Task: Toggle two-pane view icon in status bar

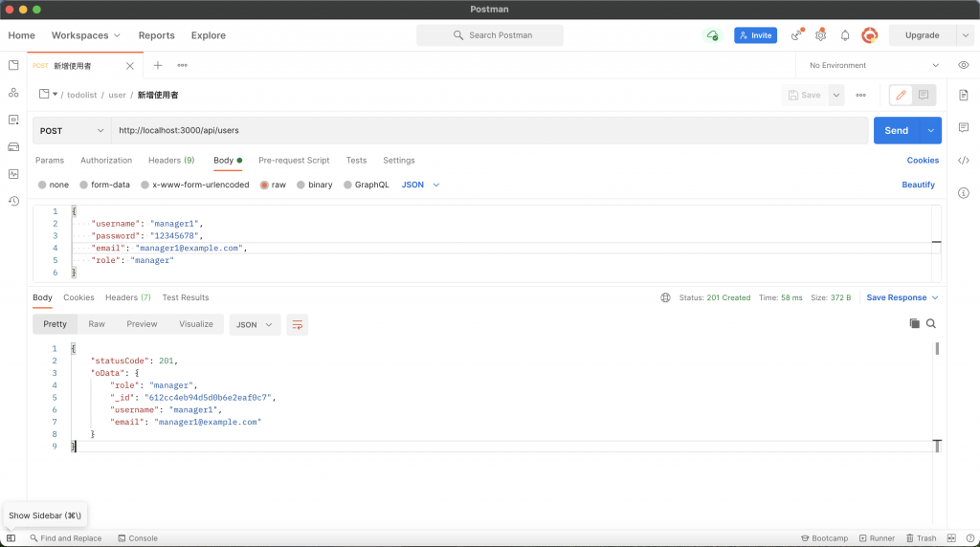Action: [951, 538]
